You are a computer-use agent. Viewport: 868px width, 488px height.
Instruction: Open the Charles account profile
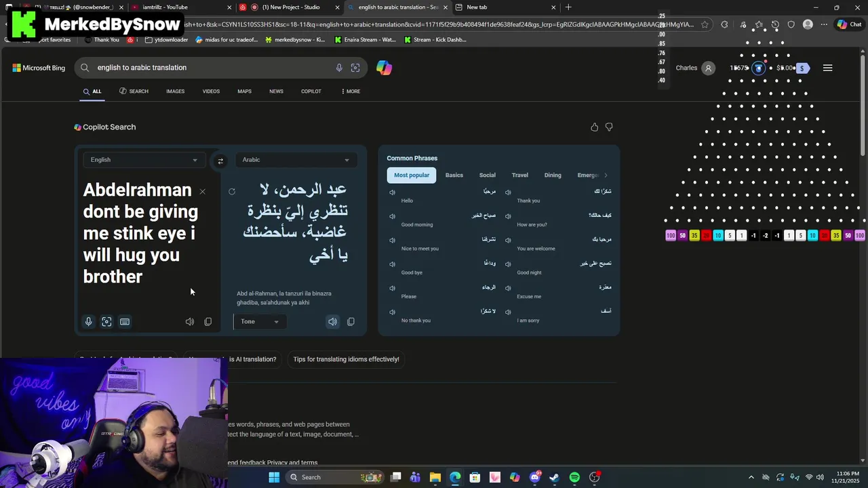click(x=695, y=68)
